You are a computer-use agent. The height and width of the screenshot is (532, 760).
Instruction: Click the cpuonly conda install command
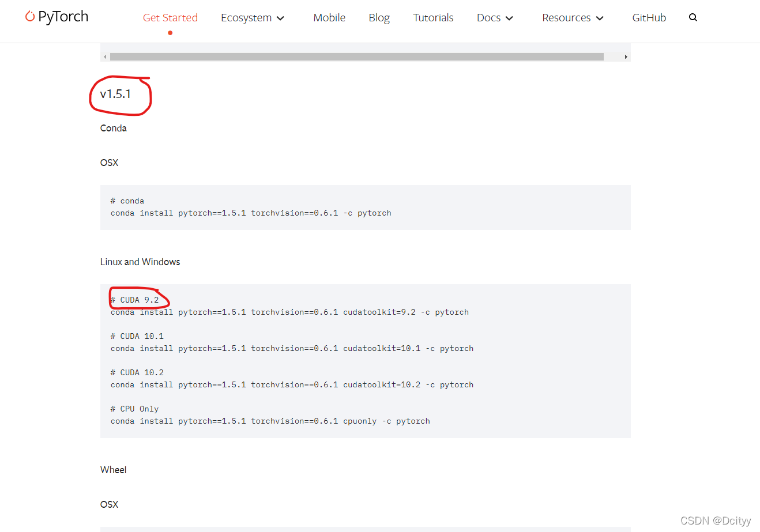click(270, 421)
